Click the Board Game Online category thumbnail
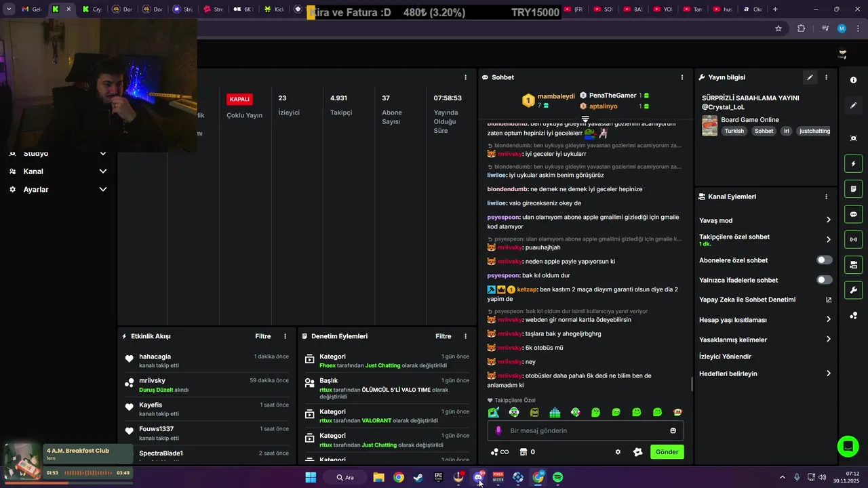The height and width of the screenshot is (488, 868). click(709, 125)
